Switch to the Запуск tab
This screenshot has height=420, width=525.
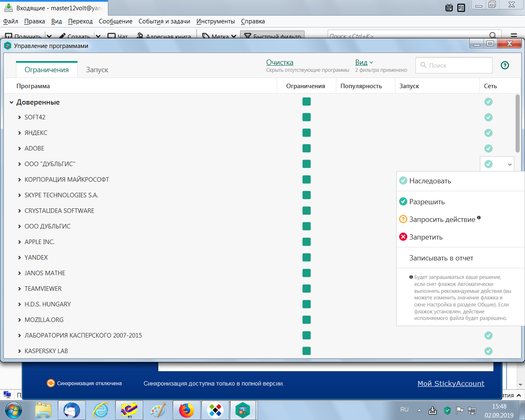[x=97, y=70]
